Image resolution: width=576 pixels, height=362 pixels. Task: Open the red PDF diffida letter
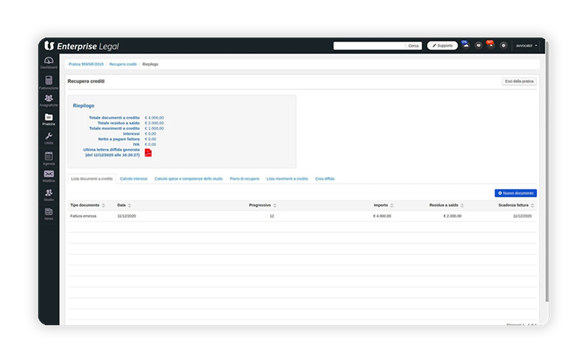coord(148,153)
